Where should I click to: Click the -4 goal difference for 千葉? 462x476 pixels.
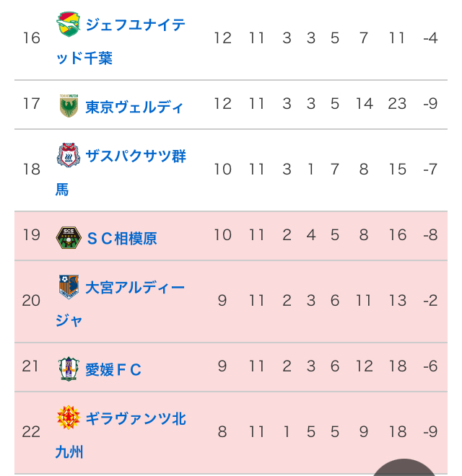(430, 38)
